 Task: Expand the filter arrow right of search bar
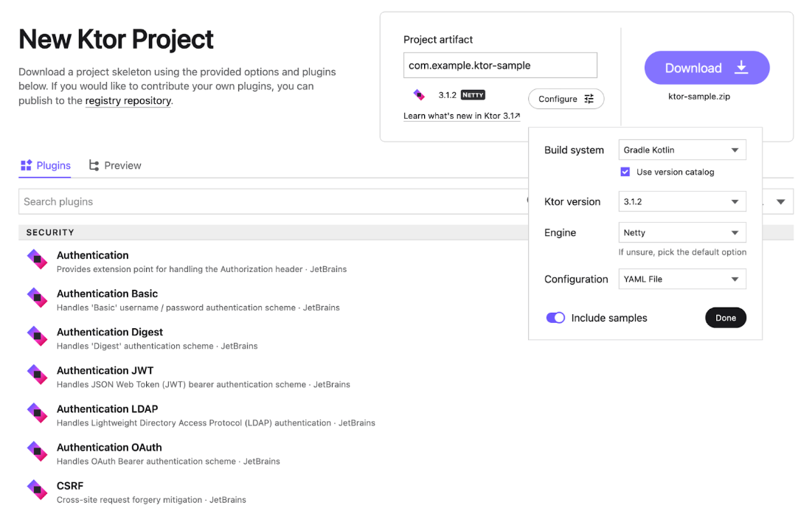tap(780, 202)
